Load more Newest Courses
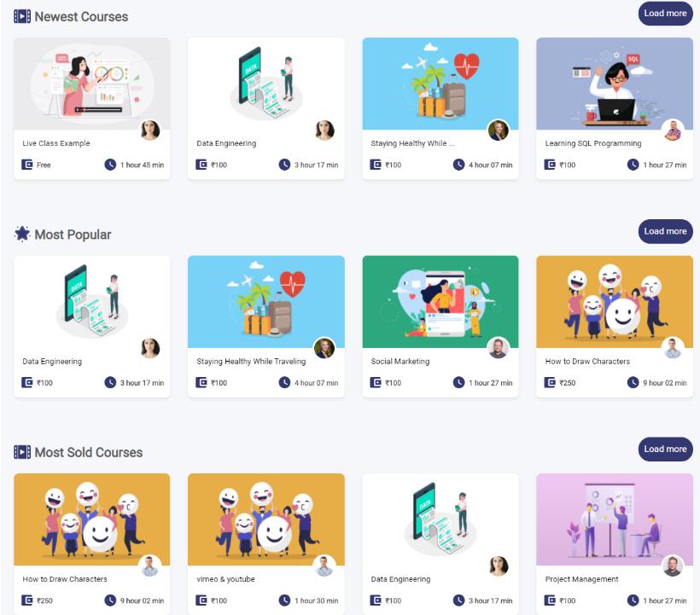 coord(665,14)
